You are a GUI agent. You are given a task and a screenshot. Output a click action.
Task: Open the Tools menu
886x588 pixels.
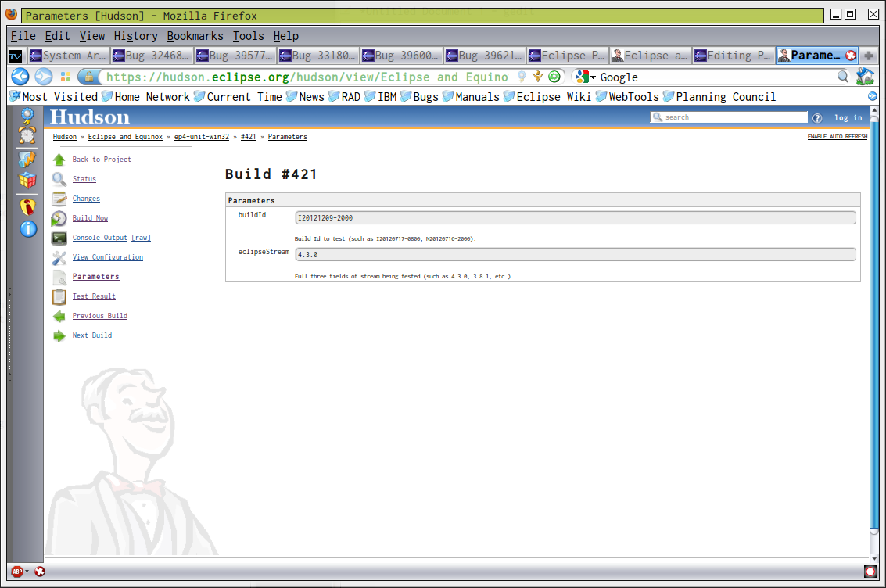click(248, 36)
